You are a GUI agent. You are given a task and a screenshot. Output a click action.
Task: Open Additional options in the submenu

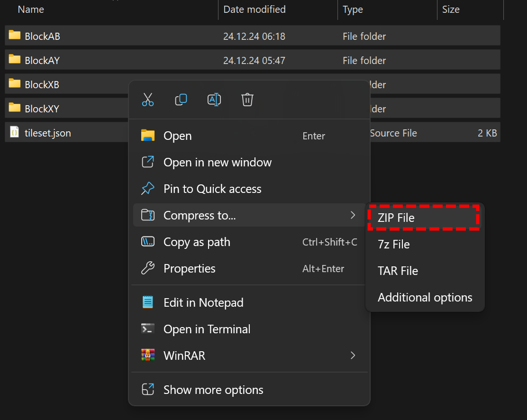tap(425, 297)
